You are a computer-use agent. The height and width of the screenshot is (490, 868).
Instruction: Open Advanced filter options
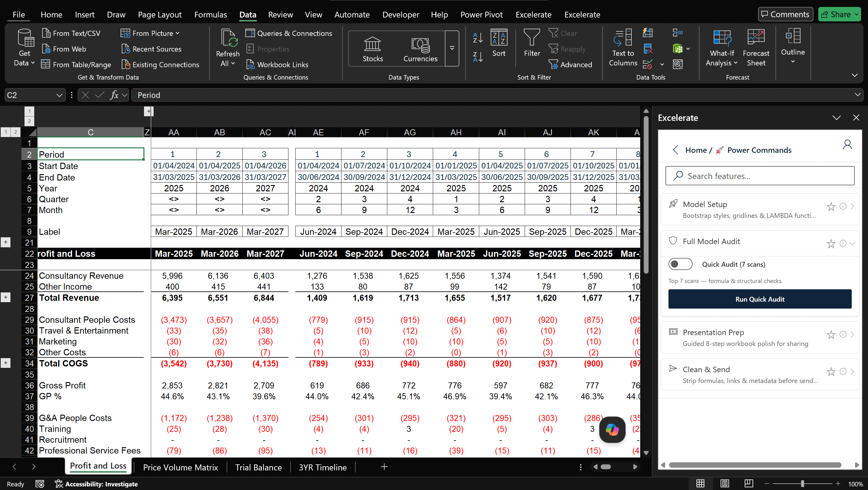[570, 64]
